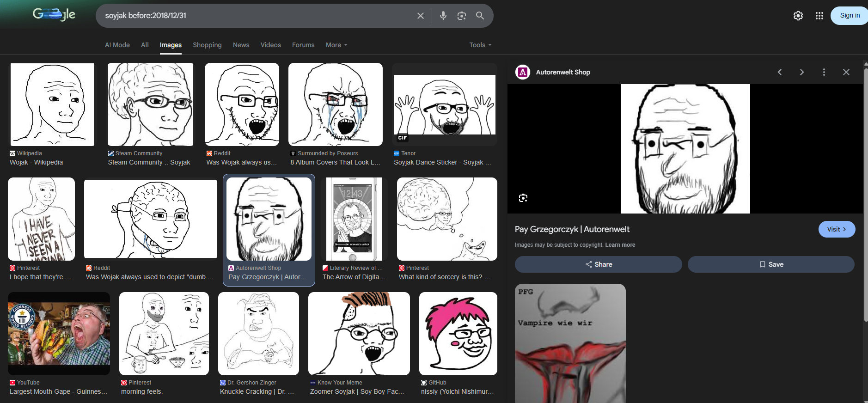Click the Know Your Meme favicon
The width and height of the screenshot is (868, 403).
313,383
